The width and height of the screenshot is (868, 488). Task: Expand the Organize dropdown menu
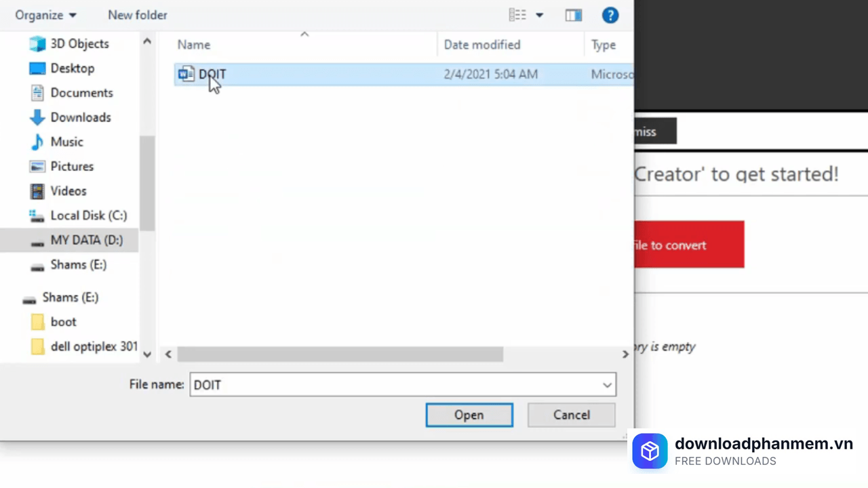[x=45, y=15]
